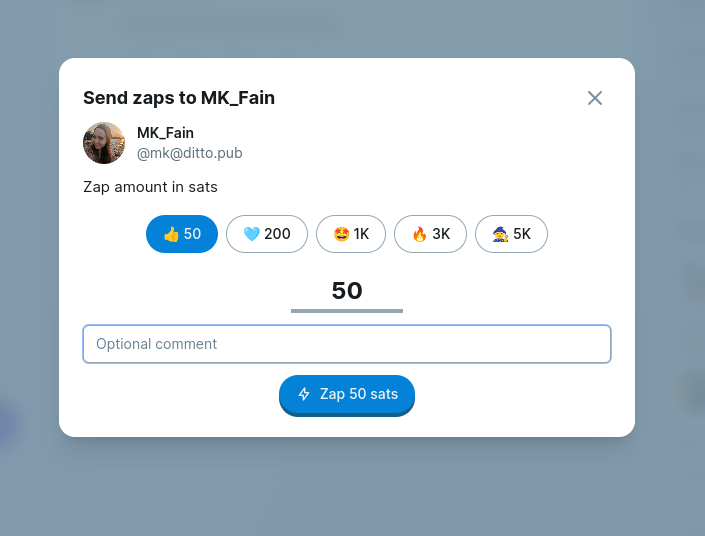Image resolution: width=705 pixels, height=536 pixels.
Task: Click MK_Fain's profile avatar
Action: 104,143
